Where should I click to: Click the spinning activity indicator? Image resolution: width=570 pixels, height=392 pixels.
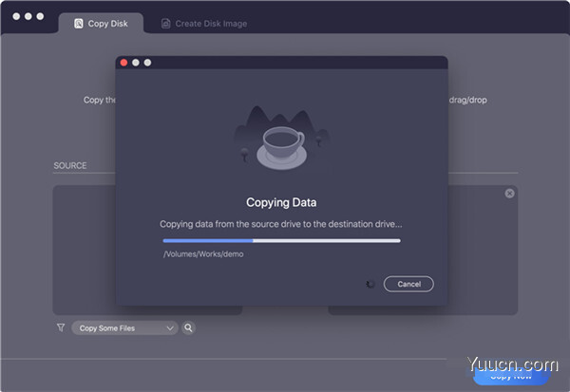pos(370,284)
